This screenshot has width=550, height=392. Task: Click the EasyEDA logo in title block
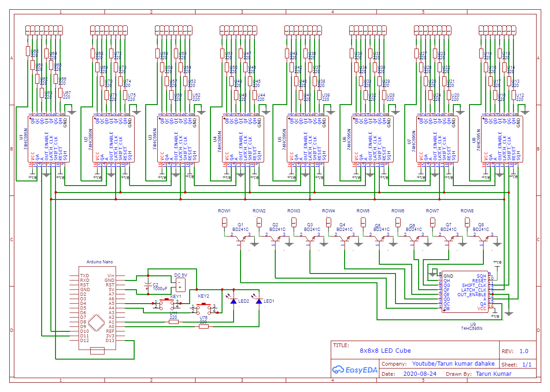point(355,369)
